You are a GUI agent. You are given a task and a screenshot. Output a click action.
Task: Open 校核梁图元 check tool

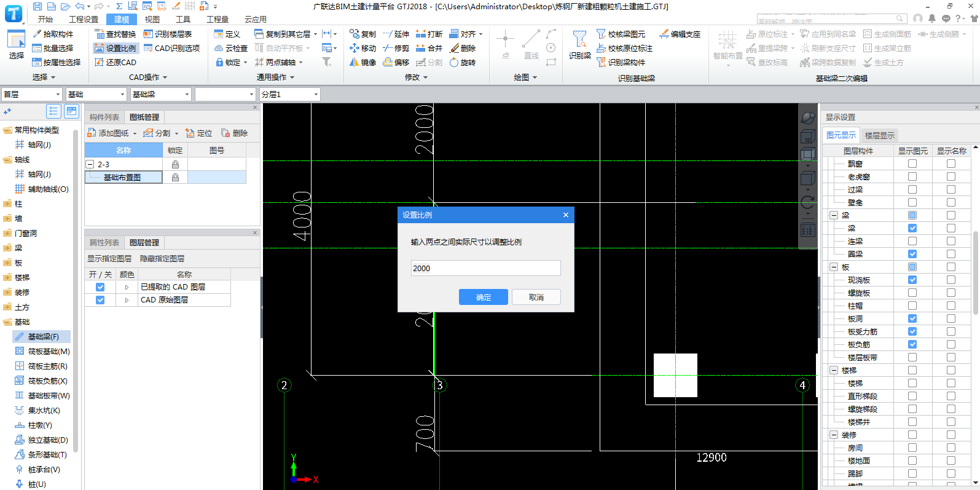coord(621,34)
